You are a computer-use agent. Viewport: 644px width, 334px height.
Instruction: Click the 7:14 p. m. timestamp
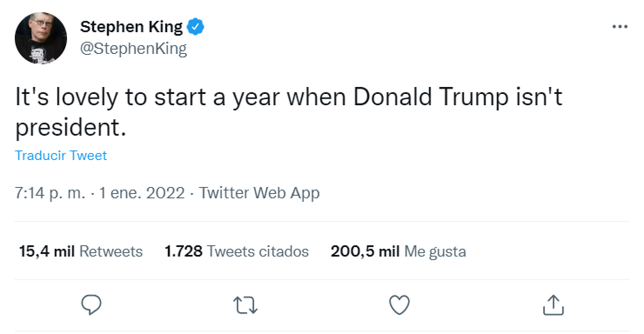(x=50, y=193)
